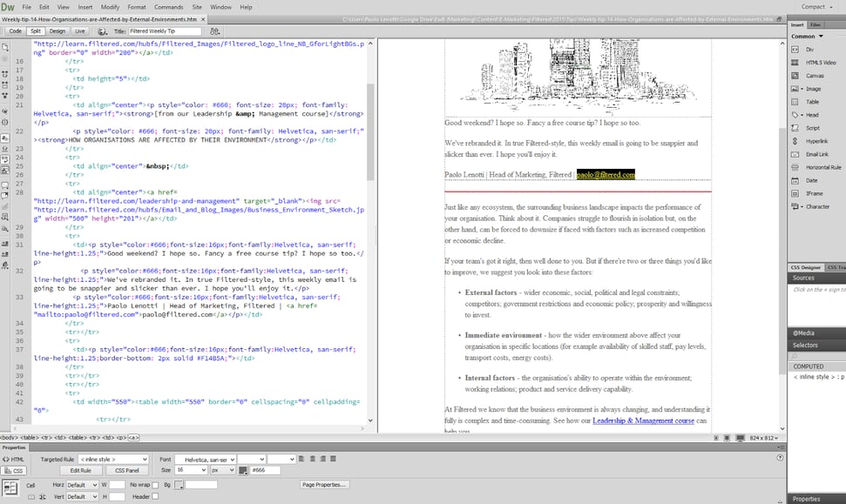Align text right in Properties panel
The width and height of the screenshot is (846, 504).
322,459
